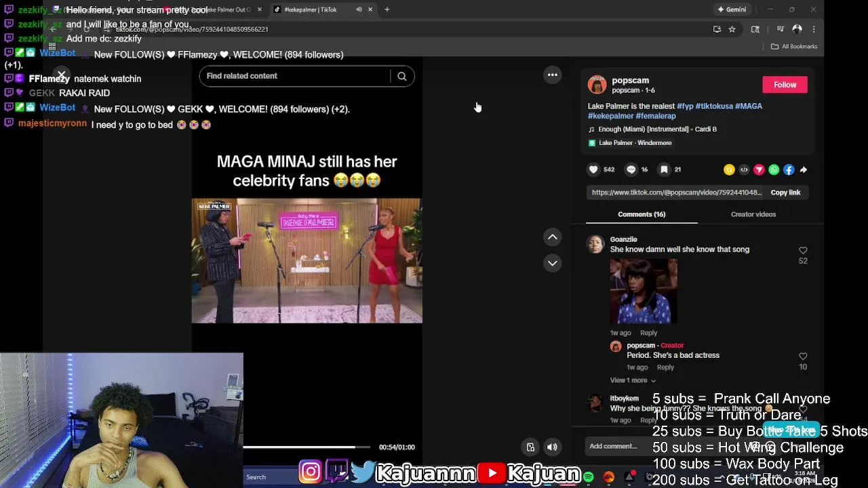Click the playing Keke Palmer video
This screenshot has height=488, width=868.
(x=307, y=260)
